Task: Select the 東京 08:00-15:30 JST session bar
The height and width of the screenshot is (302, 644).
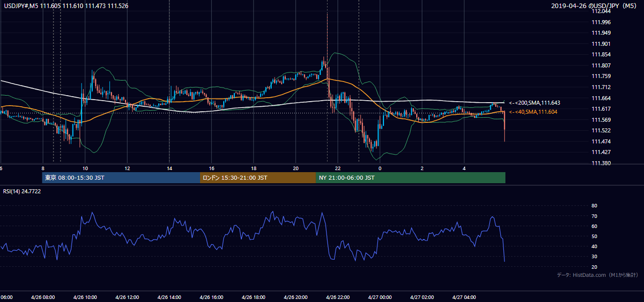Action: pos(121,178)
